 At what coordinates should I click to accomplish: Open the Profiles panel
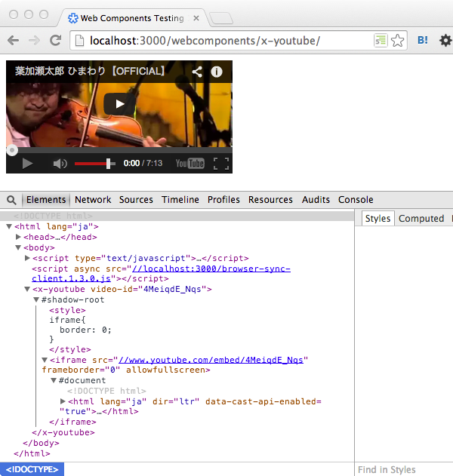[x=223, y=200]
